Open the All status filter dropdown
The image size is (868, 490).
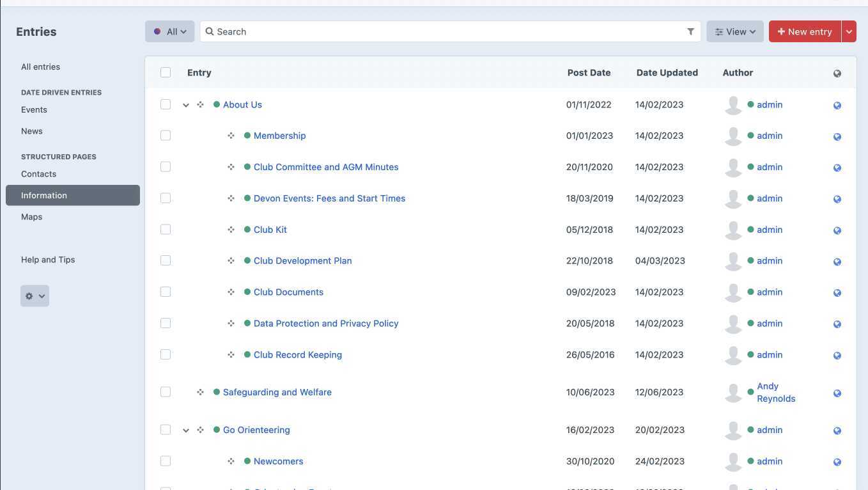pos(170,31)
